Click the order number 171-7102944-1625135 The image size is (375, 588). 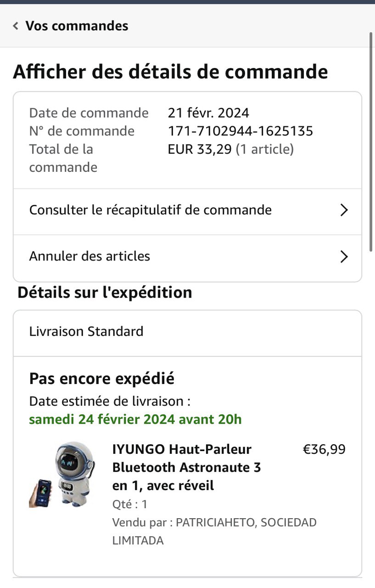coord(240,131)
